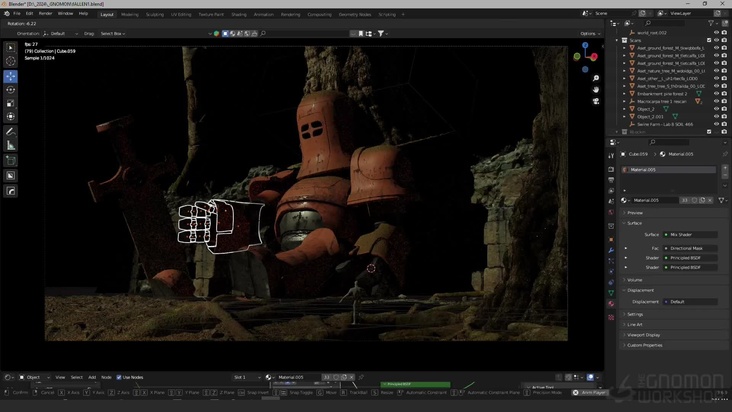Open the View Layer properties tab

tap(611, 191)
